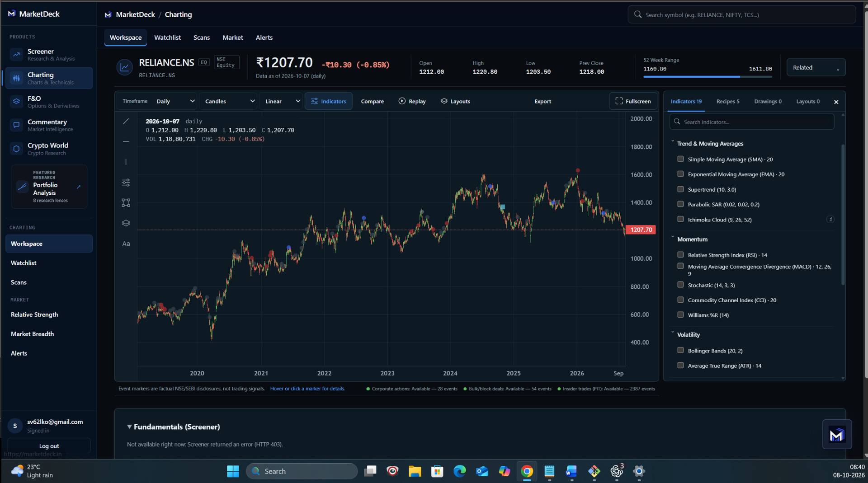The width and height of the screenshot is (868, 483).
Task: Click the floating MarketDeck assistant icon
Action: (837, 435)
